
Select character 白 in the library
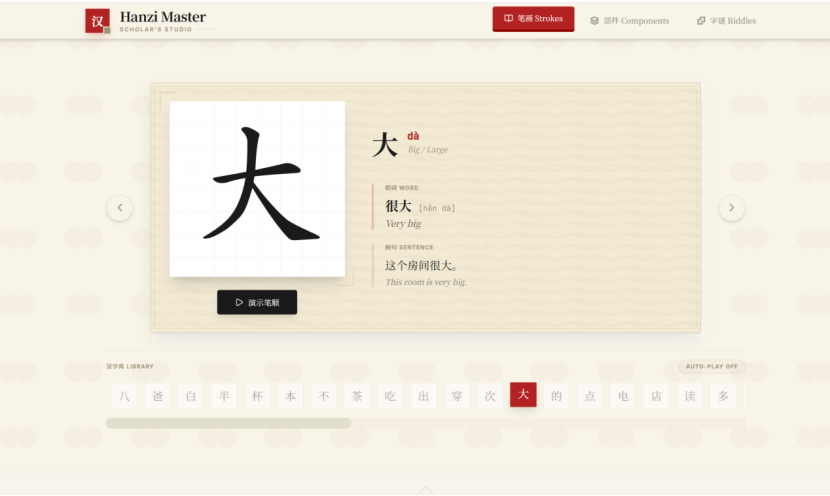[191, 396]
